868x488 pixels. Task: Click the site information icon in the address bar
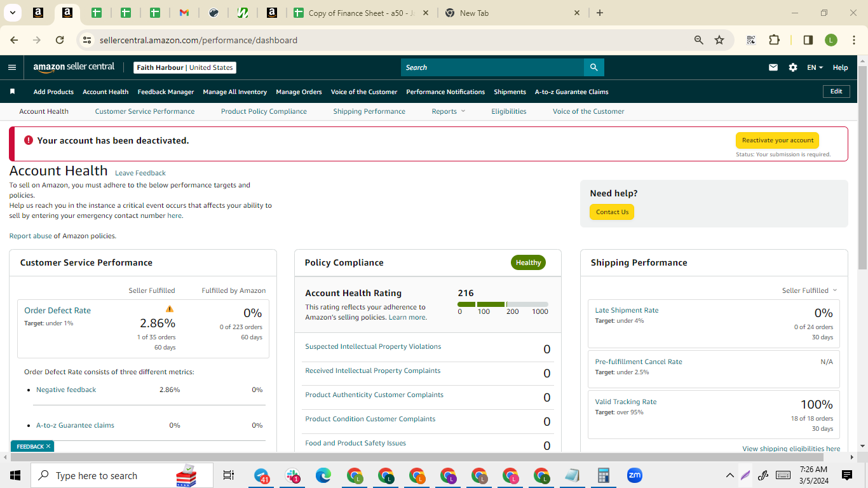(88, 40)
